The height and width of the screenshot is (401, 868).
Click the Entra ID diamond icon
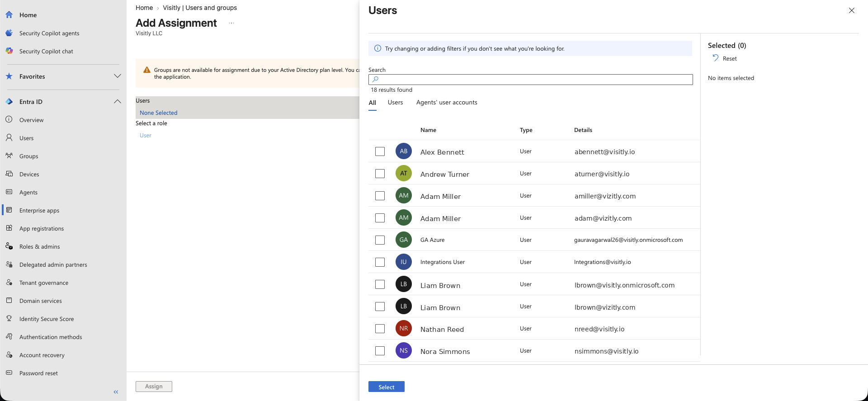(9, 102)
